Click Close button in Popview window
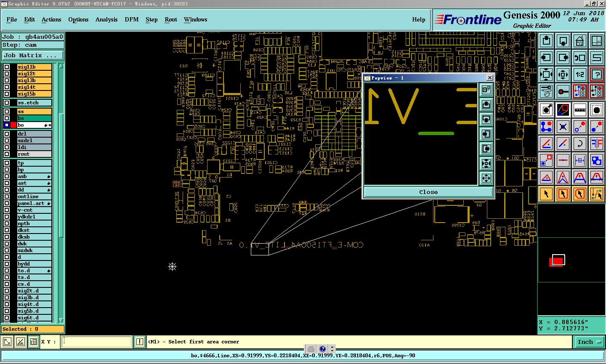This screenshot has height=364, width=606. (428, 192)
